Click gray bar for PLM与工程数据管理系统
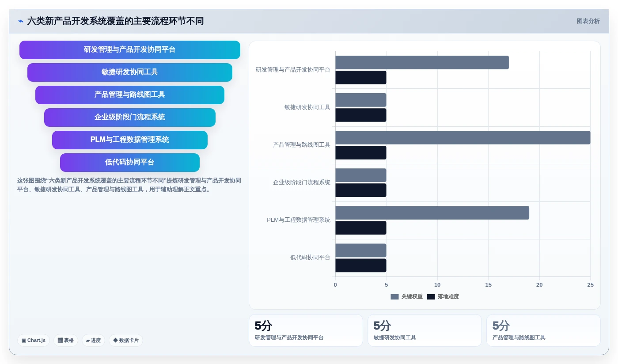618x364 pixels. (432, 213)
